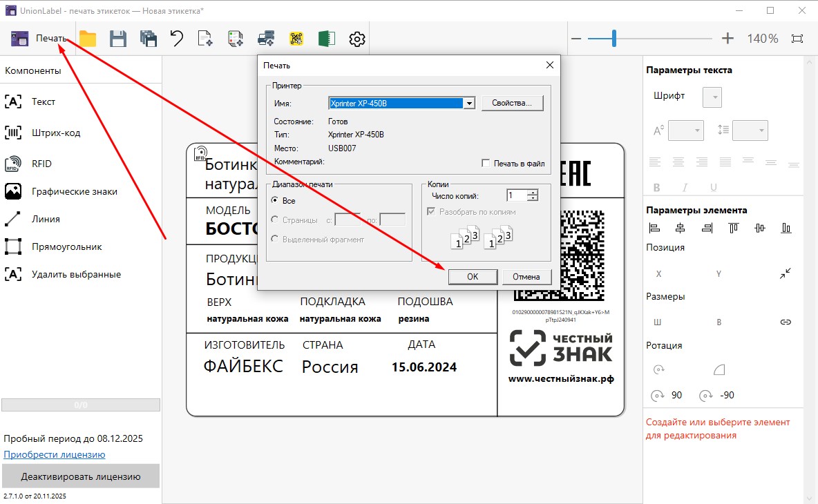818x504 pixels.
Task: Enable the Печать в файл checkbox
Action: click(x=486, y=164)
